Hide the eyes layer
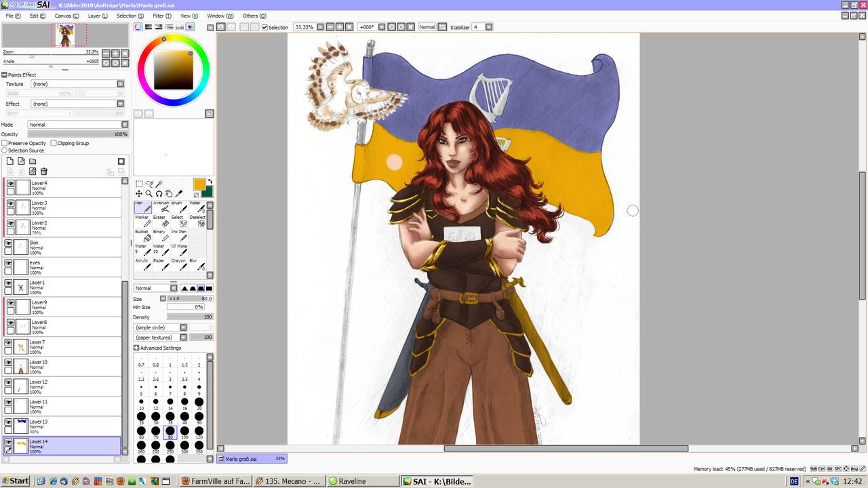 [9, 263]
